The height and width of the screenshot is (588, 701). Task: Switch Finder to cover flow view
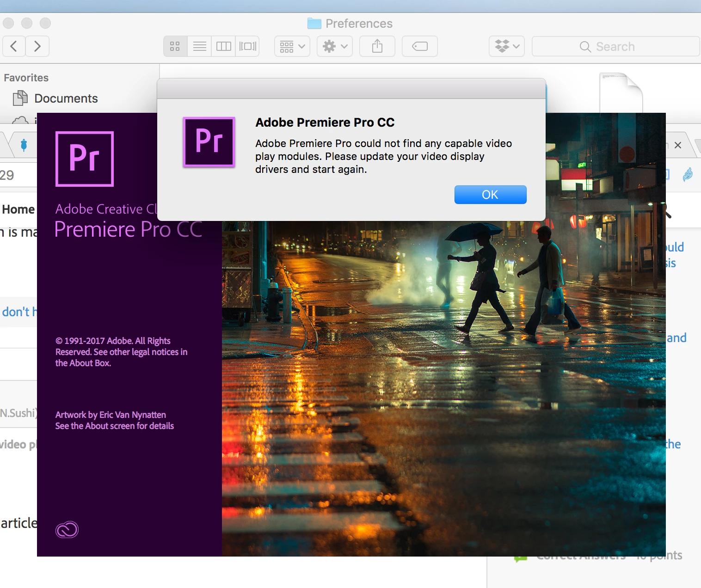coord(247,46)
